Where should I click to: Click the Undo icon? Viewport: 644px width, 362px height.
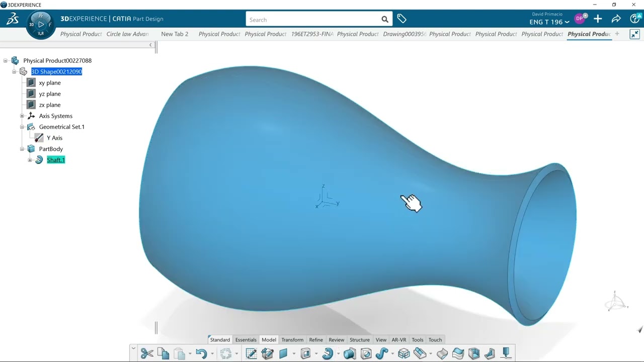pyautogui.click(x=201, y=353)
